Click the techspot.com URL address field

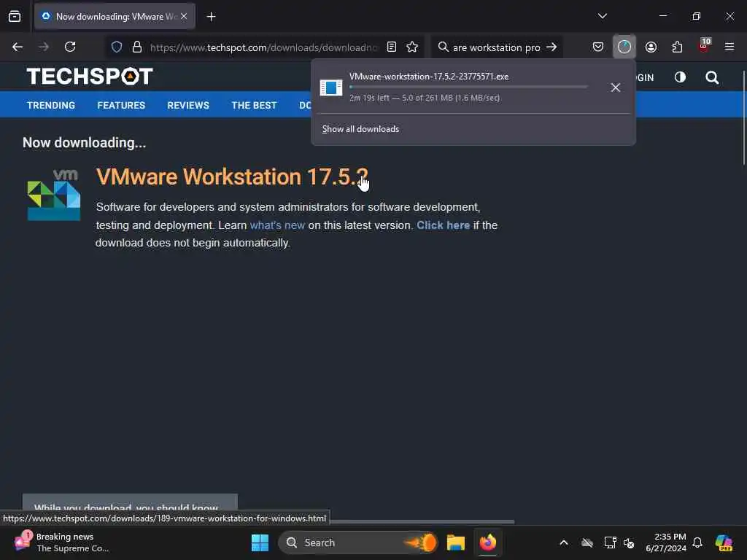263,47
